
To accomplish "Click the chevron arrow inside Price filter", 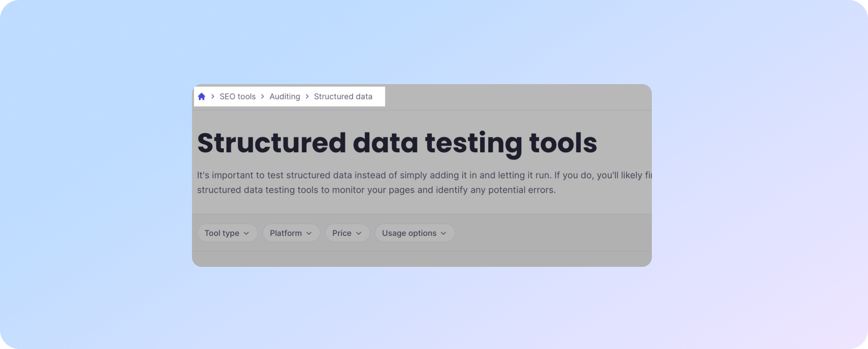I will pos(359,233).
